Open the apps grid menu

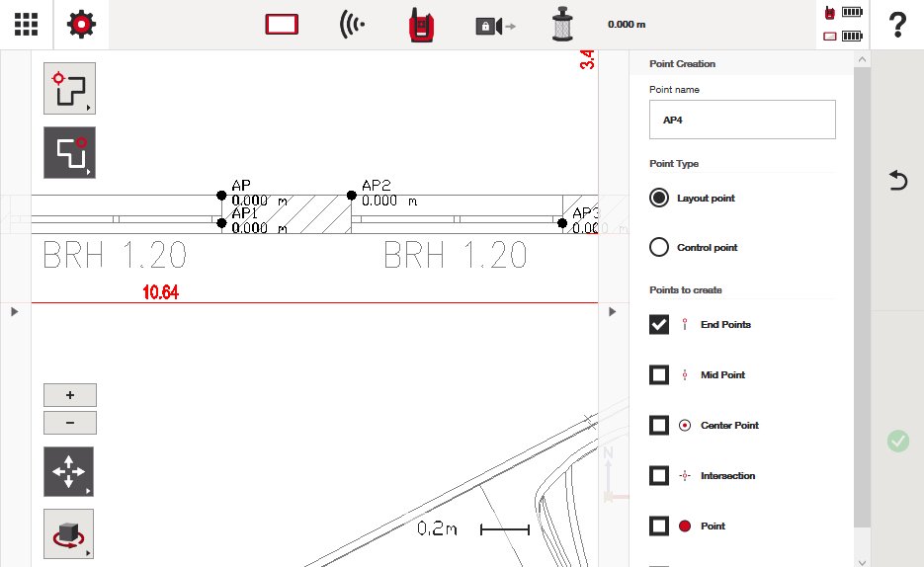(x=26, y=25)
